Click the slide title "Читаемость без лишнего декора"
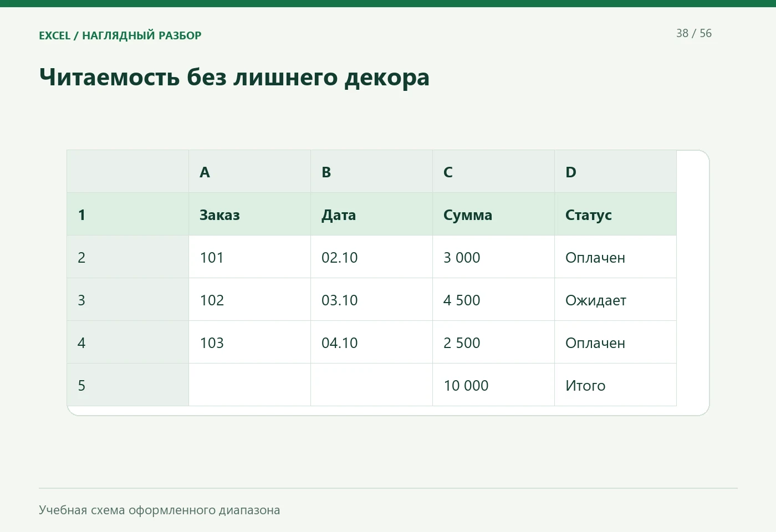Image resolution: width=776 pixels, height=532 pixels. pos(234,77)
